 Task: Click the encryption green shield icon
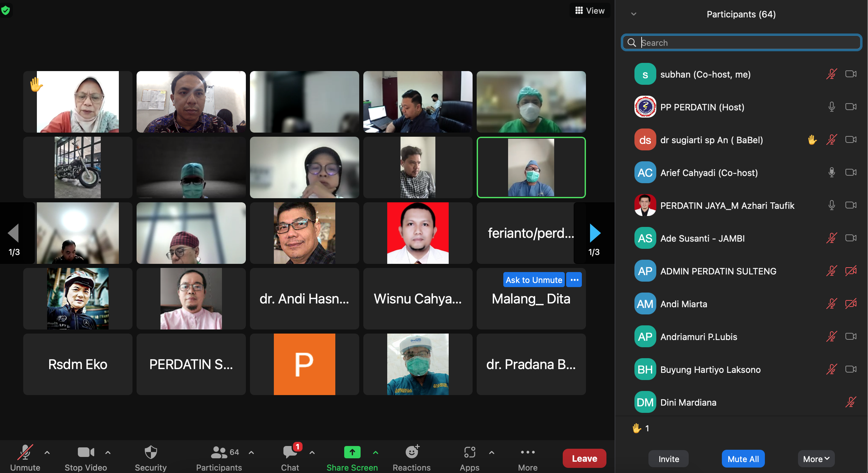pyautogui.click(x=5, y=10)
